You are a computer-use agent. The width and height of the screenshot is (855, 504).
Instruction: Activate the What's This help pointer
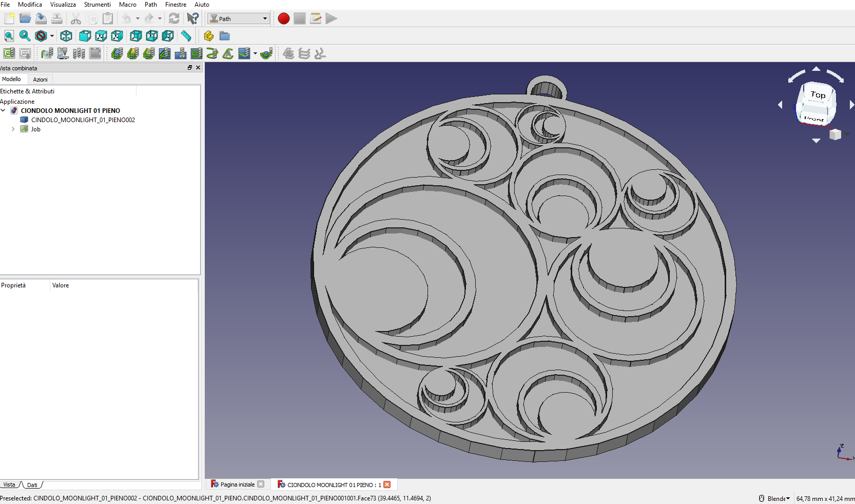(192, 18)
